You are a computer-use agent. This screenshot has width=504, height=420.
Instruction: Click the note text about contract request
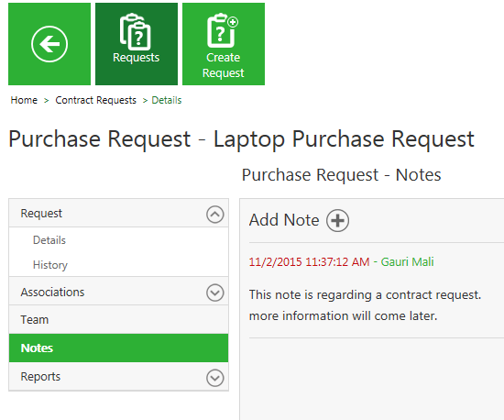tap(365, 305)
